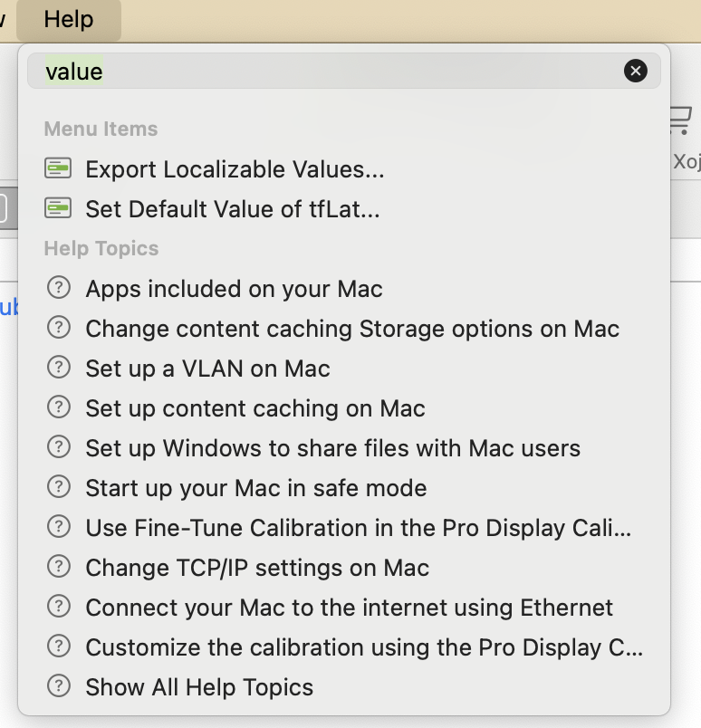Click the shopping cart icon in toolbar
The image size is (701, 728).
(x=682, y=120)
